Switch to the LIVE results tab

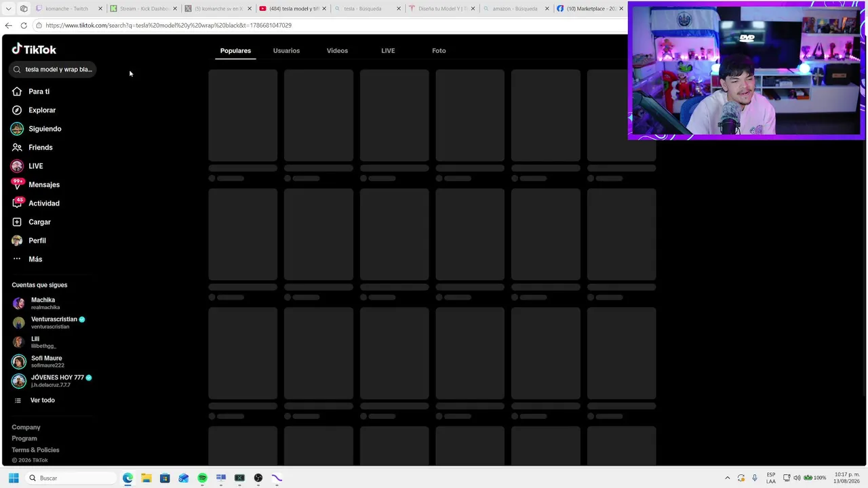[388, 51]
